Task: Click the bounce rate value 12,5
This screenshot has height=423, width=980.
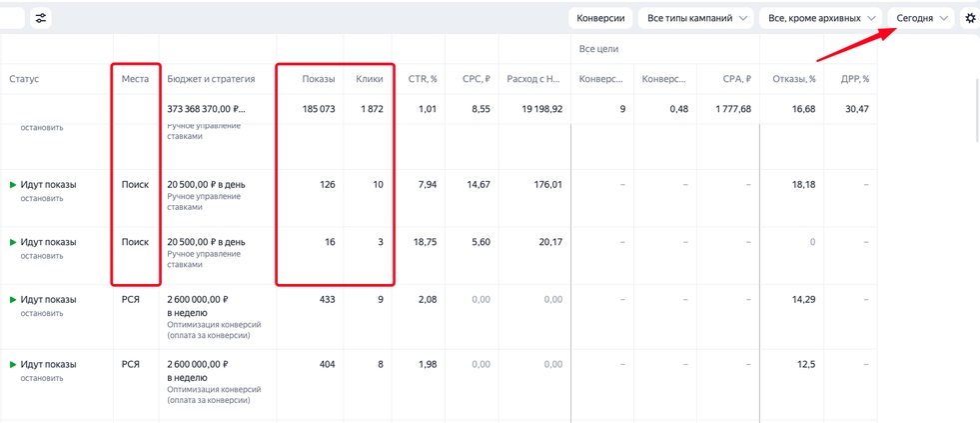Action: 807,364
